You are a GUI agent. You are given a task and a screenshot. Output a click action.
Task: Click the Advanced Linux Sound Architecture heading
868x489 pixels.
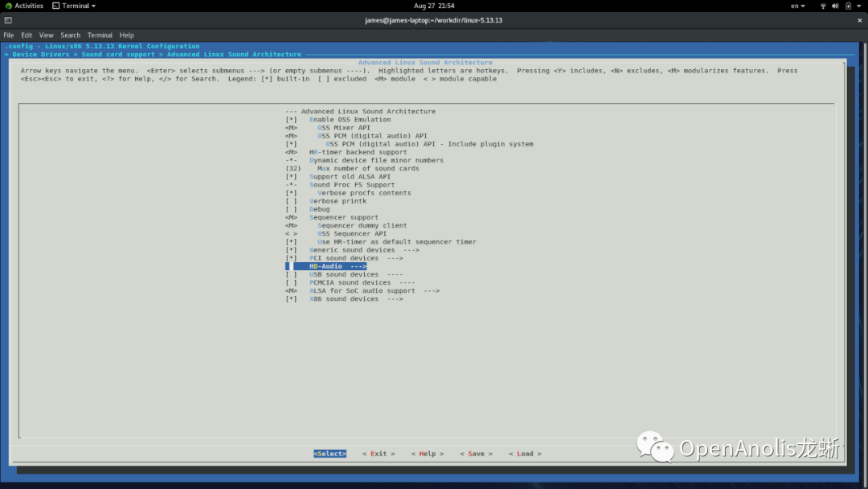click(x=425, y=63)
